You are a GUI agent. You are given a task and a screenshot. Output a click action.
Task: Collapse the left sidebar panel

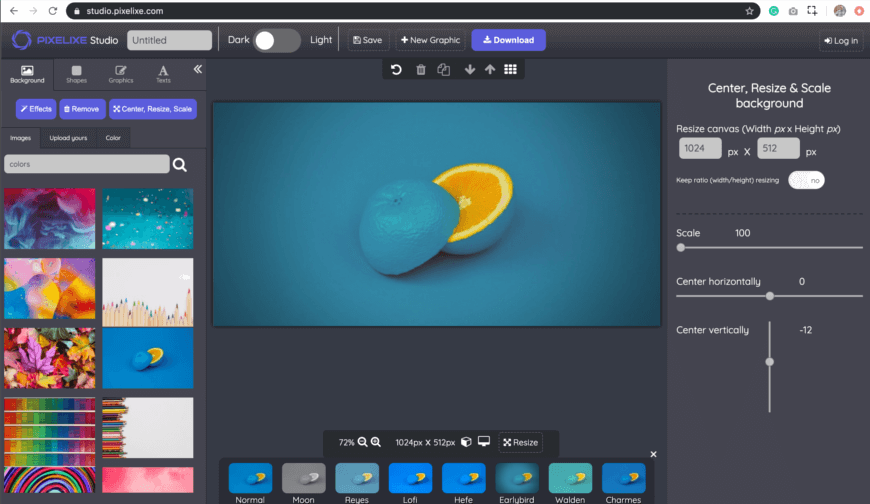click(197, 69)
